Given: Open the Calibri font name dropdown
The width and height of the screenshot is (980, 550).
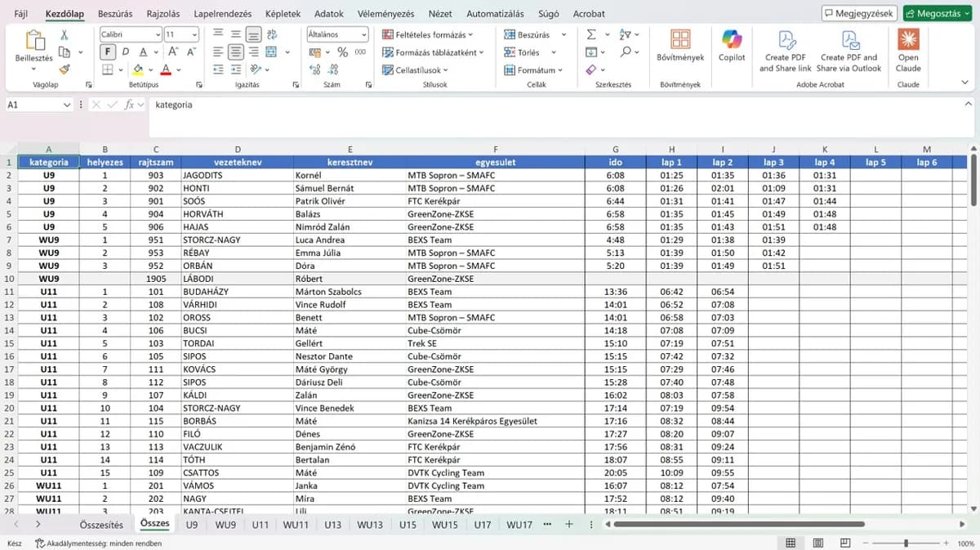Looking at the screenshot, I should 157,35.
